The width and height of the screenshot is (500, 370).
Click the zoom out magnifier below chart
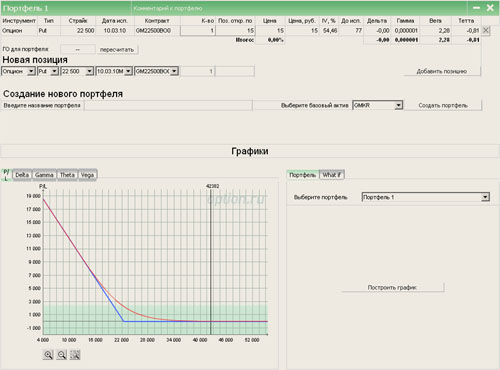tap(61, 355)
